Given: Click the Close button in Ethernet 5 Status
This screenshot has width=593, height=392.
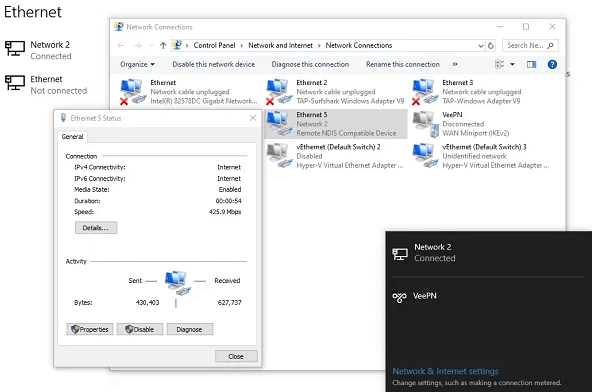Looking at the screenshot, I should click(x=236, y=356).
